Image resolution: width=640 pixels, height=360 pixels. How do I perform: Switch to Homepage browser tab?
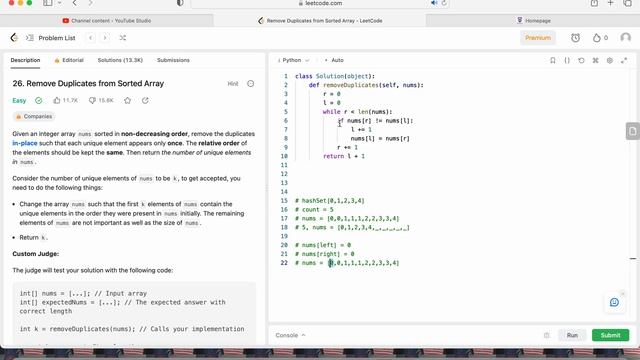tap(533, 20)
